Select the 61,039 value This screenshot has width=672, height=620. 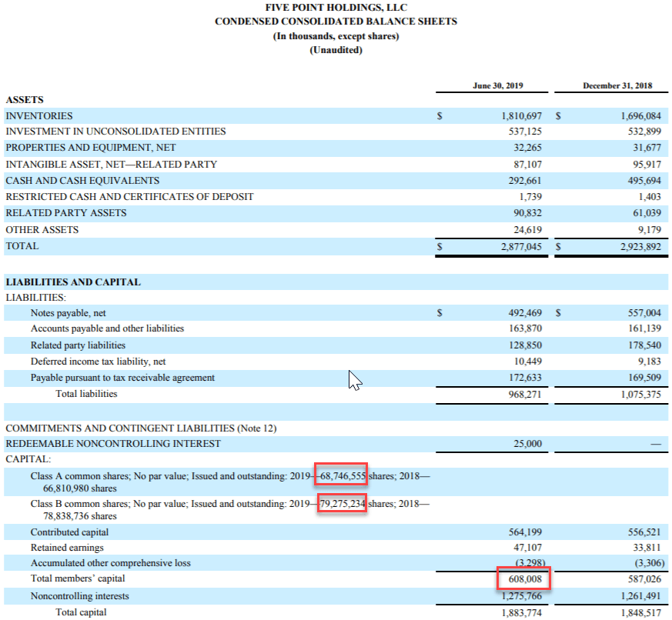coord(647,213)
